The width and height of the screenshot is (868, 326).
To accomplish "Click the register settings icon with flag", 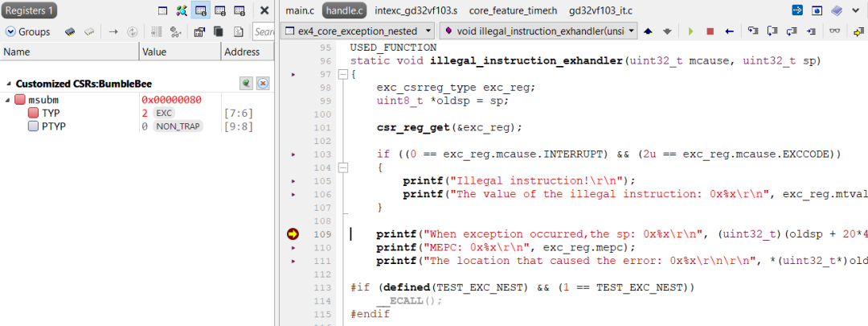I will pyautogui.click(x=200, y=31).
